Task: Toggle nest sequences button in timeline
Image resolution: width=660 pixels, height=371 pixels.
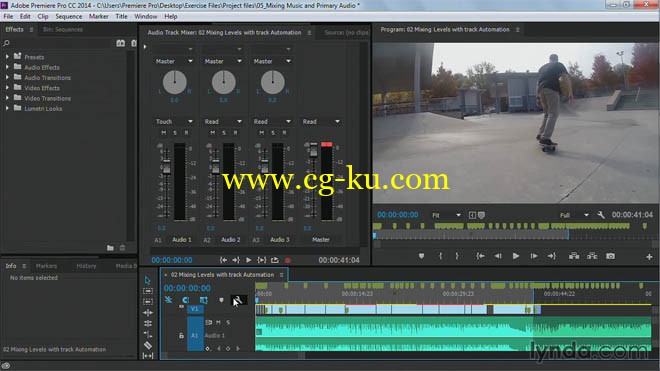Action: click(x=168, y=300)
